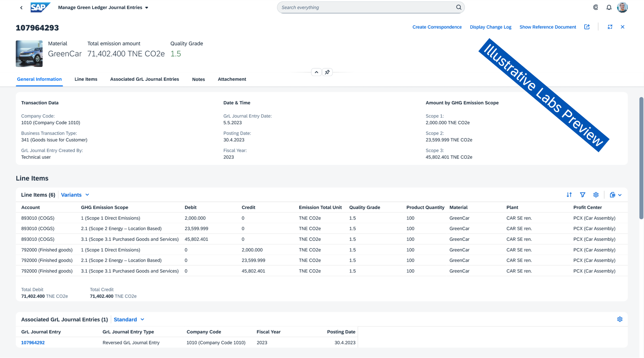Open export options dropdown arrow
This screenshot has height=358, width=644.
[x=620, y=195]
